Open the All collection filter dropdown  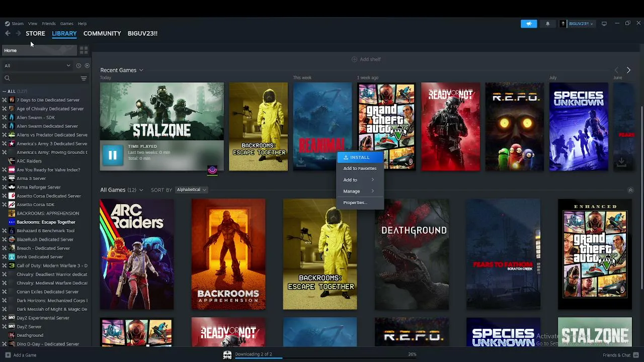point(37,66)
